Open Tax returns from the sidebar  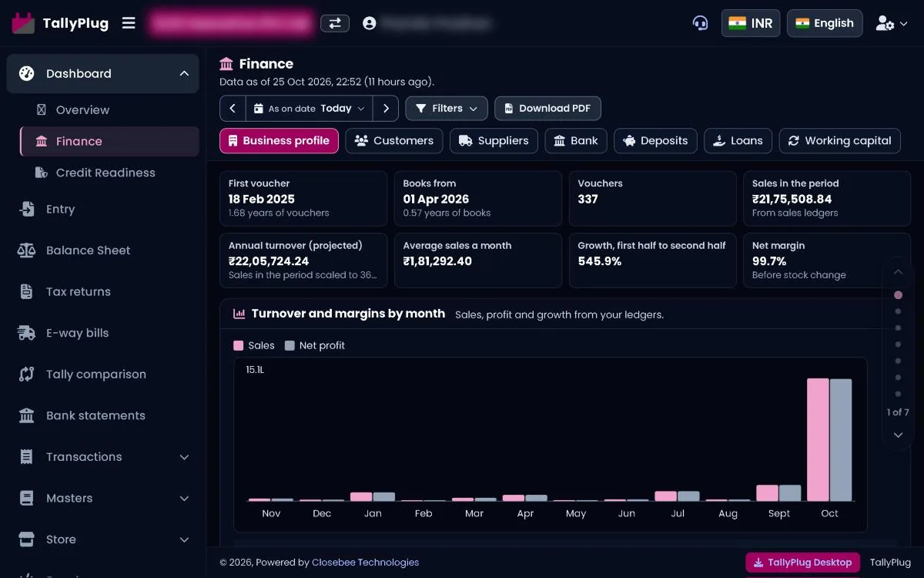click(103, 291)
